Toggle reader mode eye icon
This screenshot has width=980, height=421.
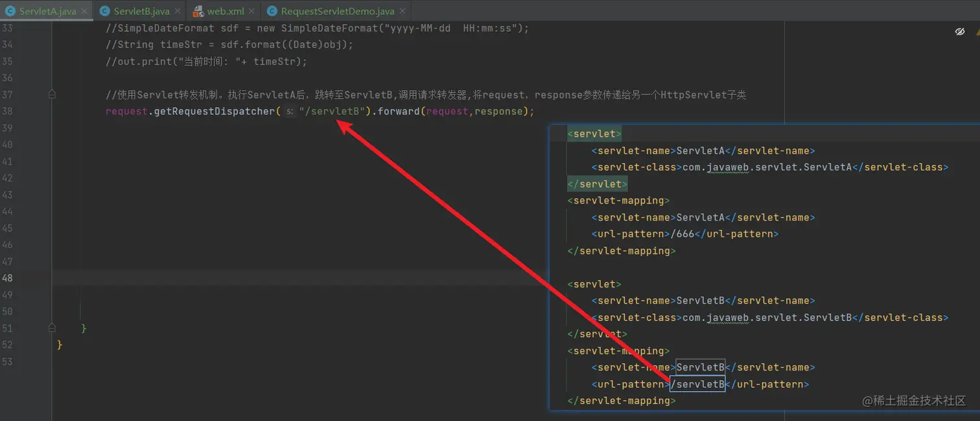click(x=960, y=31)
